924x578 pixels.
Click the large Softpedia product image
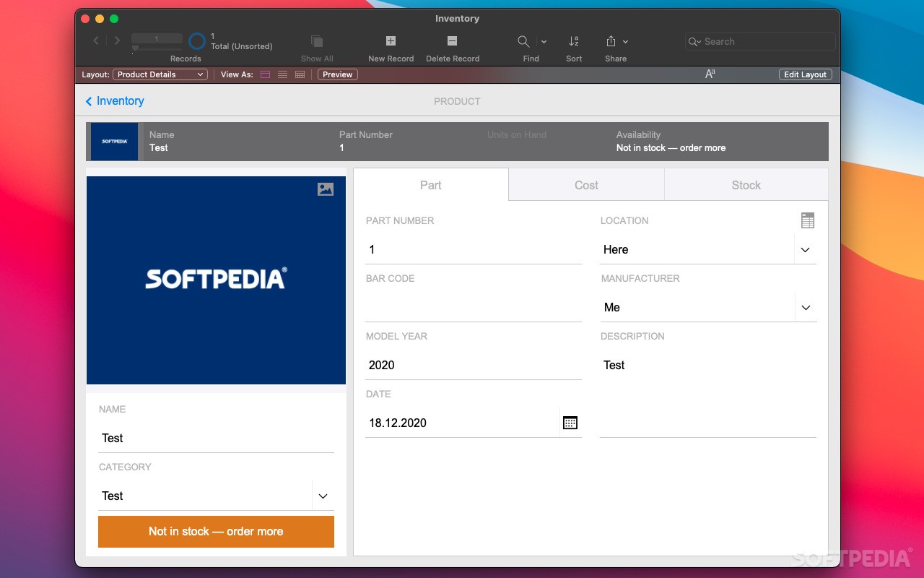[216, 280]
